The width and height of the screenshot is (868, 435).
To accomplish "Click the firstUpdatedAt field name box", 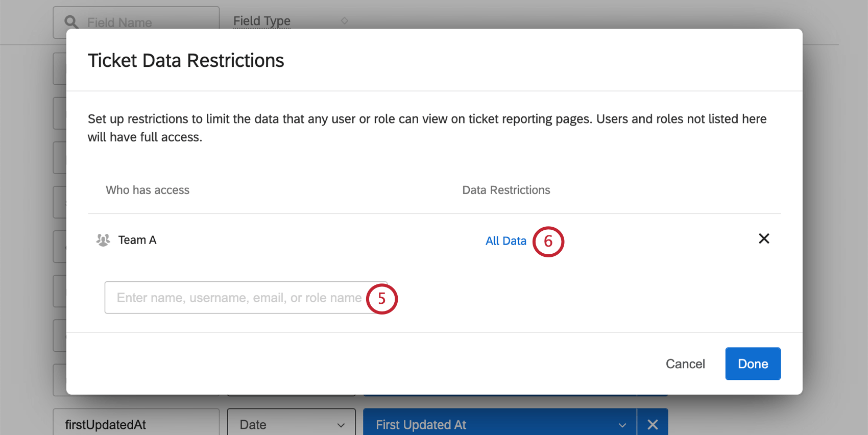I will pos(136,424).
